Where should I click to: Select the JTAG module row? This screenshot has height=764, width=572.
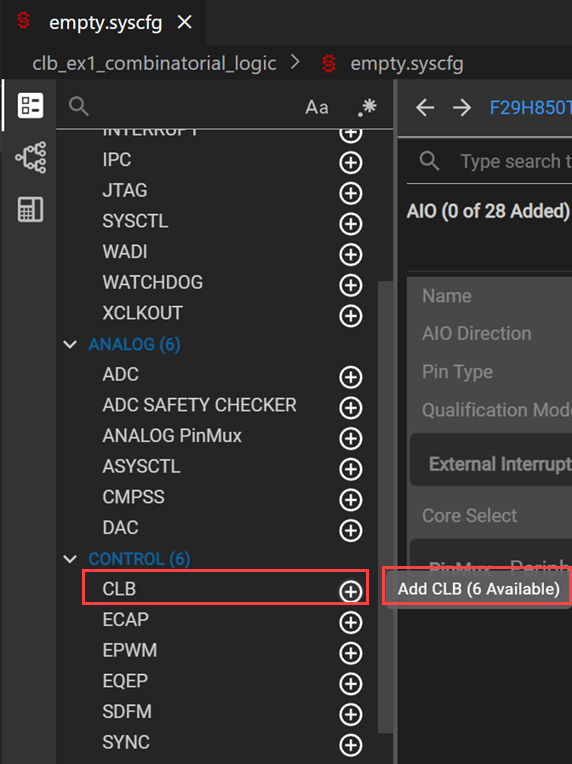pos(225,190)
